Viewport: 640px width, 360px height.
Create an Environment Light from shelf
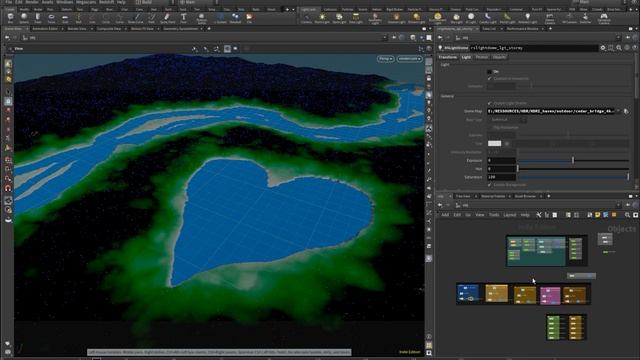pos(438,18)
